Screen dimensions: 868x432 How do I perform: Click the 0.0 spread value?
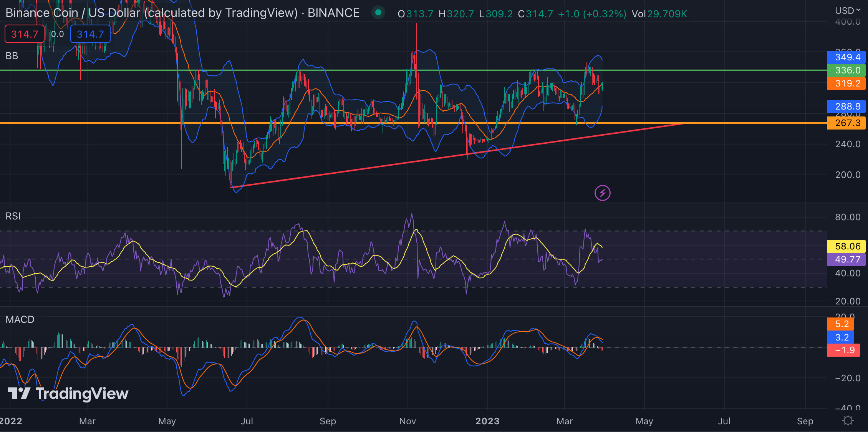[58, 34]
